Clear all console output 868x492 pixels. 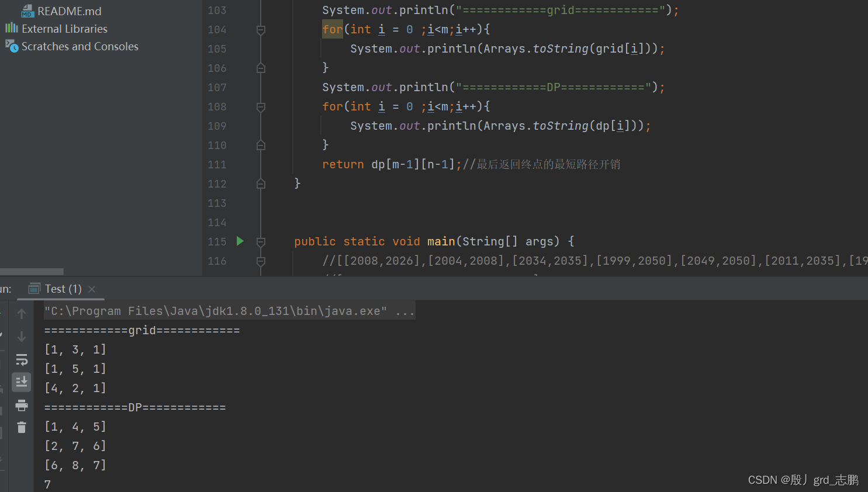tap(22, 428)
